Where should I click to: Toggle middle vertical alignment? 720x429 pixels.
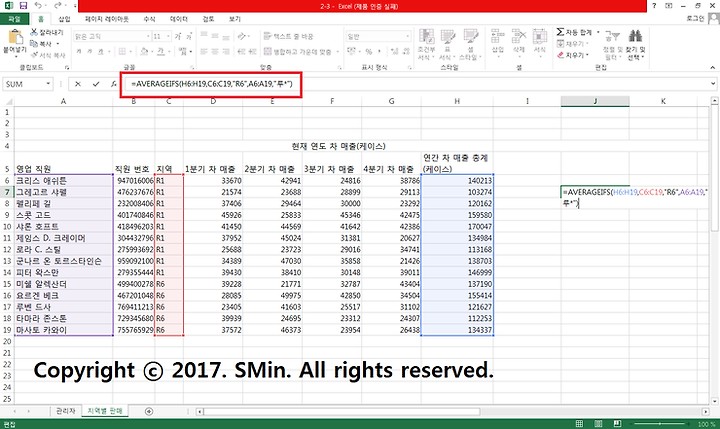point(215,36)
